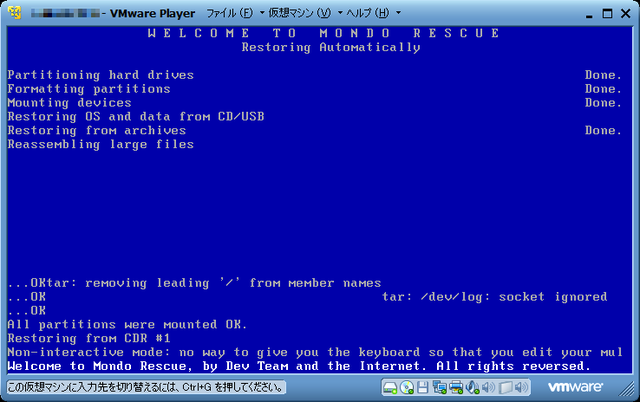Image resolution: width=640 pixels, height=402 pixels.
Task: Click the 'Non-interactive mode' message line
Action: tap(315, 352)
